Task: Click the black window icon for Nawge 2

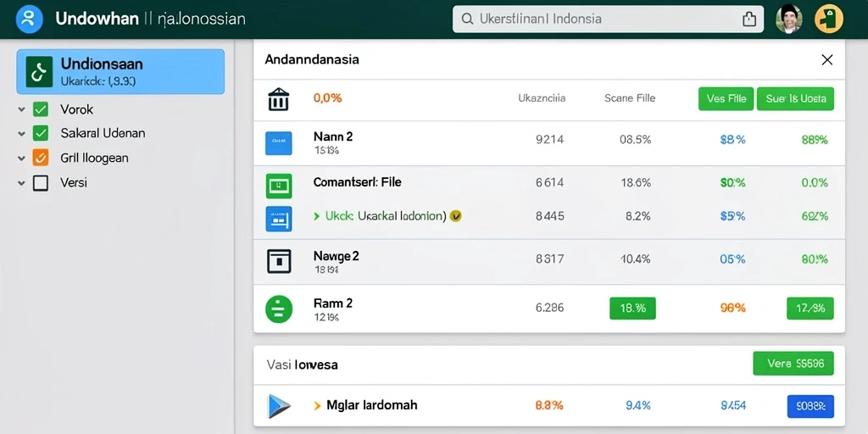Action: coord(278,261)
